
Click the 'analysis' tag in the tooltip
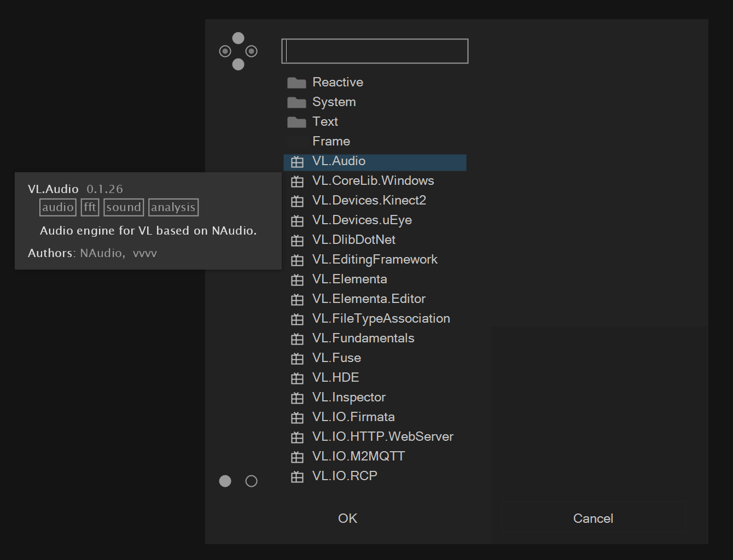[x=173, y=207]
